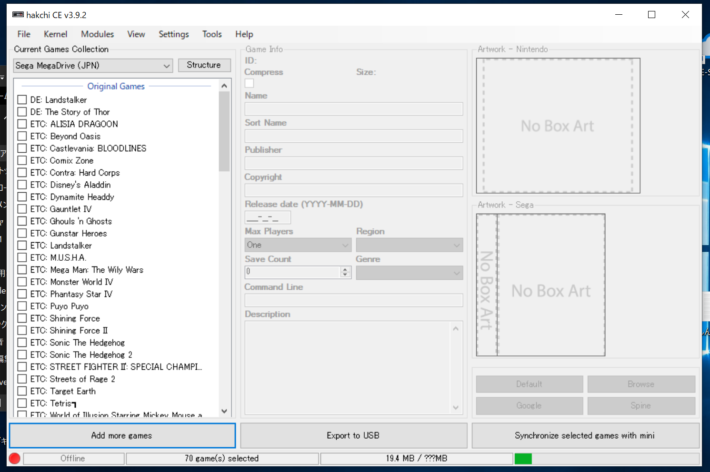The width and height of the screenshot is (710, 472).
Task: Expand the Region dropdown
Action: [x=409, y=244]
